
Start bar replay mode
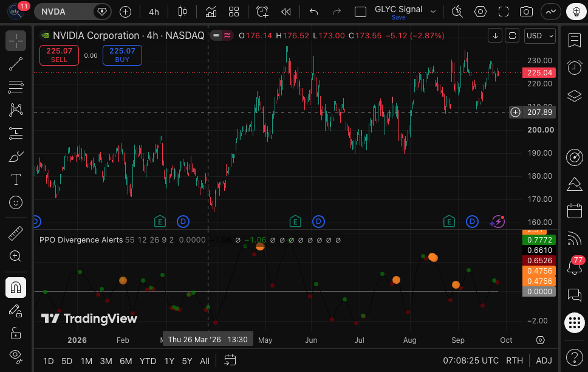pos(285,12)
